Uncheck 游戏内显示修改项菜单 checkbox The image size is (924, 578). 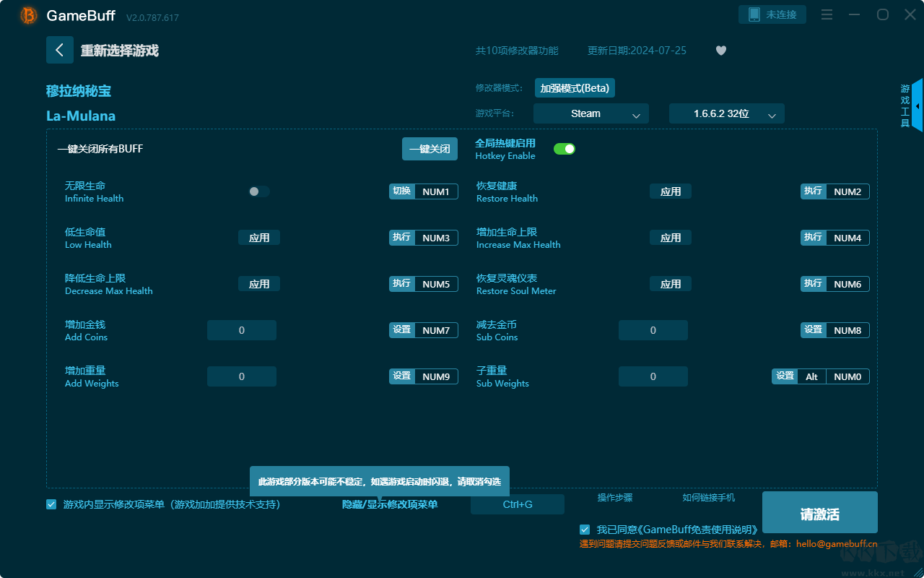pyautogui.click(x=51, y=504)
